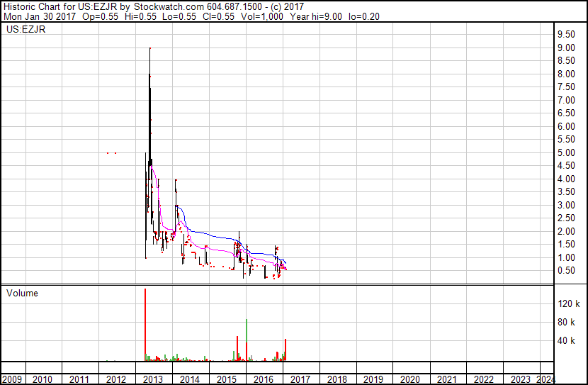The image size is (588, 385).
Task: Click the 9.00 price axis label
Action: click(x=566, y=48)
